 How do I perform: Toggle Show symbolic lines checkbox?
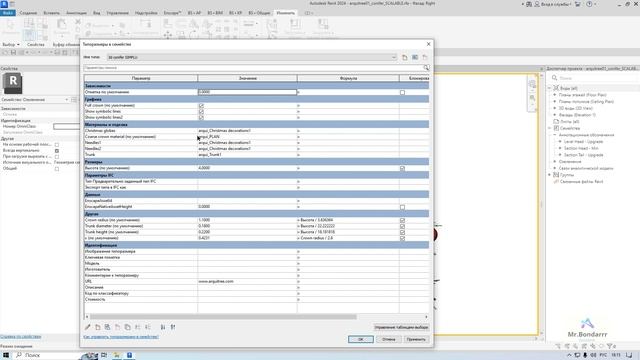(x=201, y=111)
